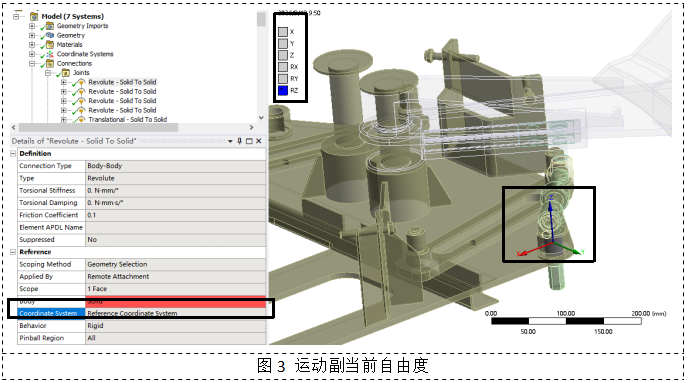Image resolution: width=687 pixels, height=384 pixels.
Task: Click the Model (7 Systems) root icon
Action: [x=34, y=17]
